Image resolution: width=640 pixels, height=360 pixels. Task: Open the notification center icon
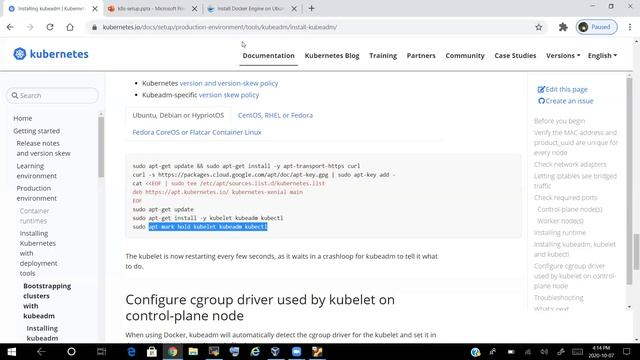pos(627,351)
